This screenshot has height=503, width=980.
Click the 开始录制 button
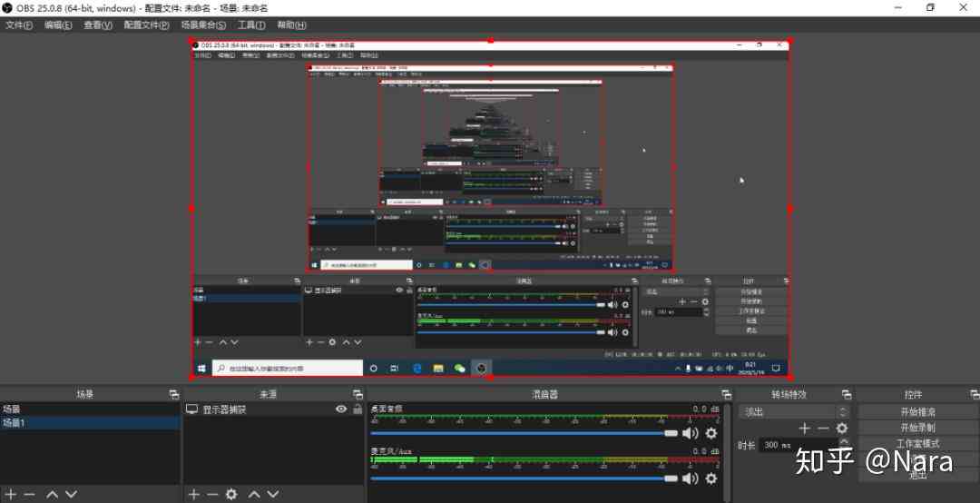point(917,428)
